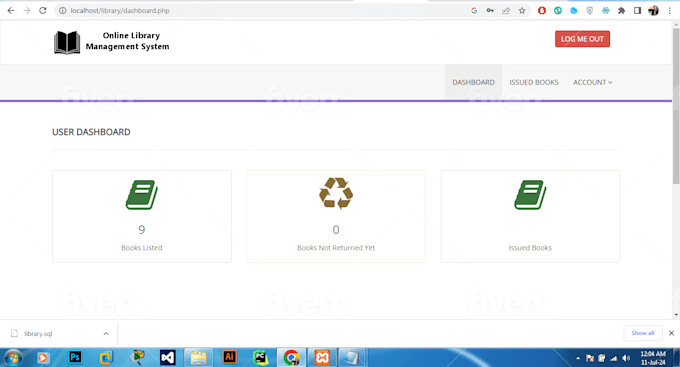
Task: Close the downloads bar
Action: tap(671, 333)
